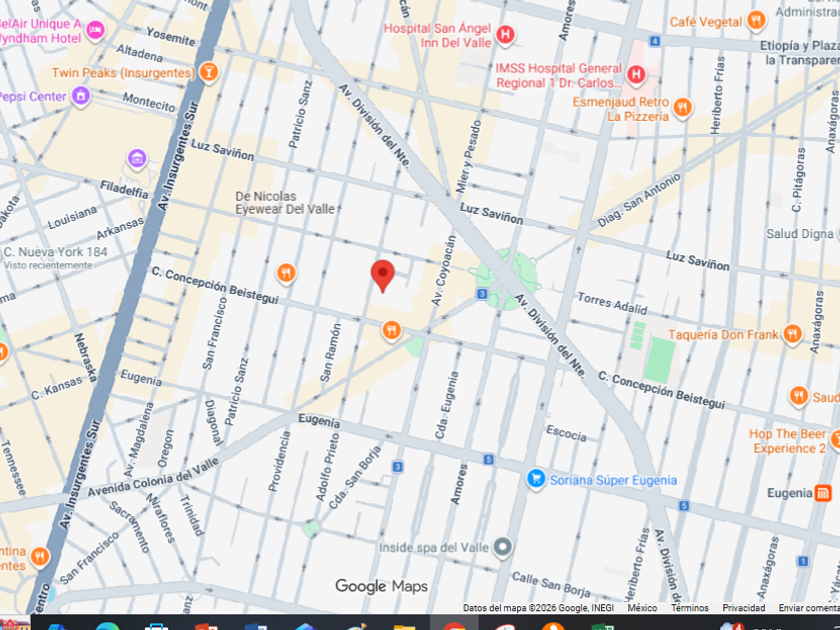Click the Pepsi Center text label
The width and height of the screenshot is (840, 630).
click(x=33, y=96)
